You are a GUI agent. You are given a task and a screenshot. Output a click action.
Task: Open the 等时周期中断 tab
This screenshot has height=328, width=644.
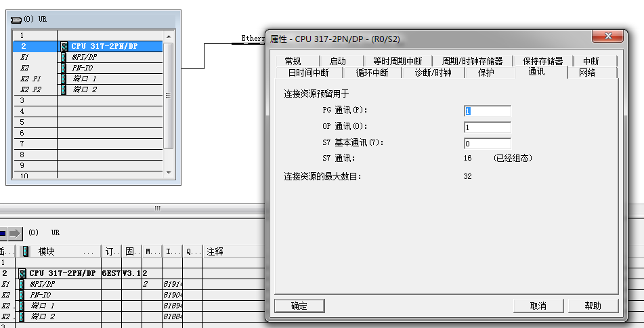click(x=397, y=61)
